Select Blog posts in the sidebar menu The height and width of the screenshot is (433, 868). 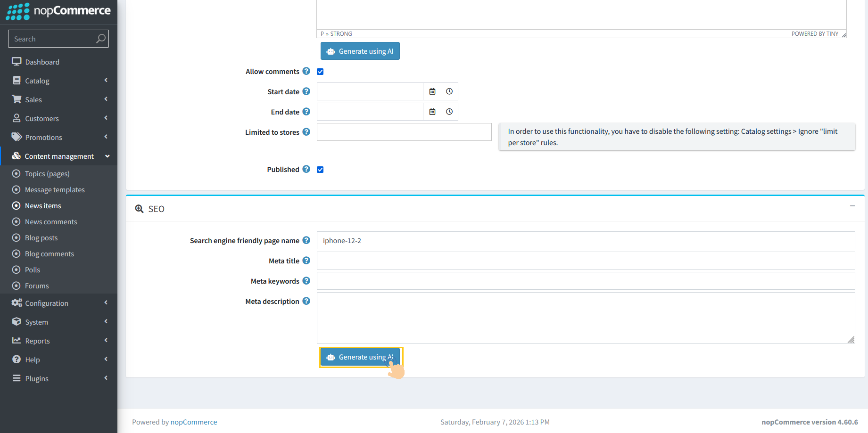click(x=41, y=237)
